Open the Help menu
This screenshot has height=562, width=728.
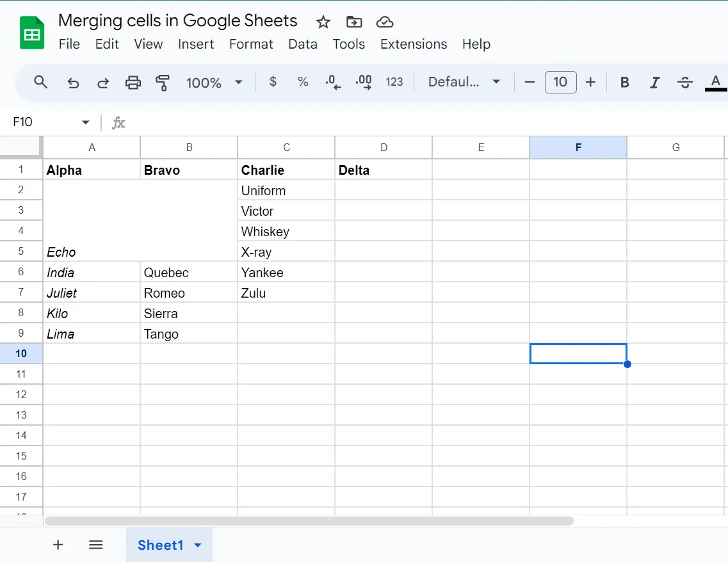[476, 44]
